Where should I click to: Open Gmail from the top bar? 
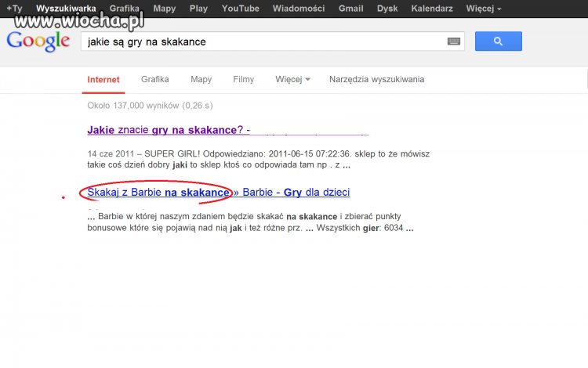(351, 9)
